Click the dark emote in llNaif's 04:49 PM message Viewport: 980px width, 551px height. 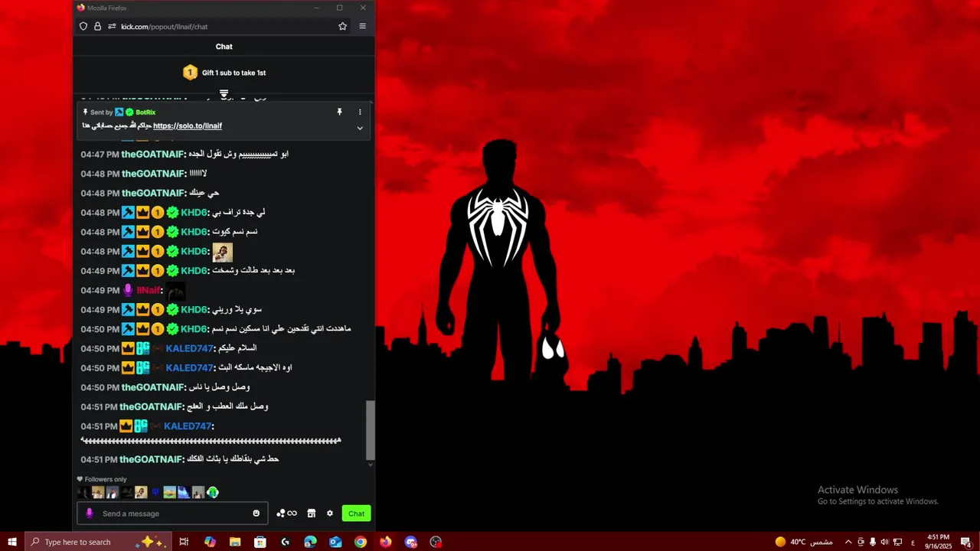pyautogui.click(x=175, y=291)
